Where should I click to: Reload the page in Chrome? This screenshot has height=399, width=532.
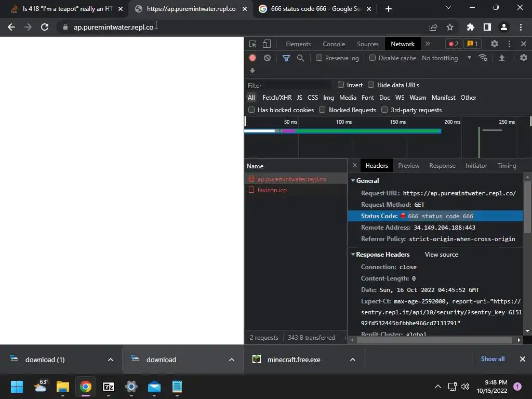point(45,27)
